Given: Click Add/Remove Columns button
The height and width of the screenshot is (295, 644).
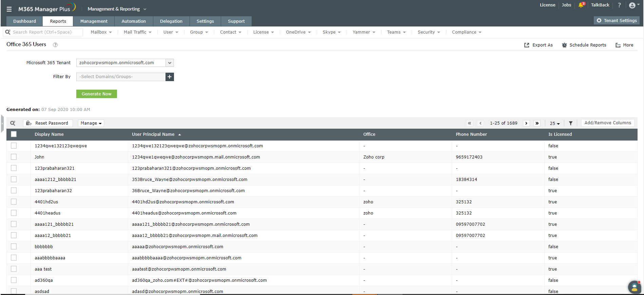Looking at the screenshot, I should click(608, 123).
